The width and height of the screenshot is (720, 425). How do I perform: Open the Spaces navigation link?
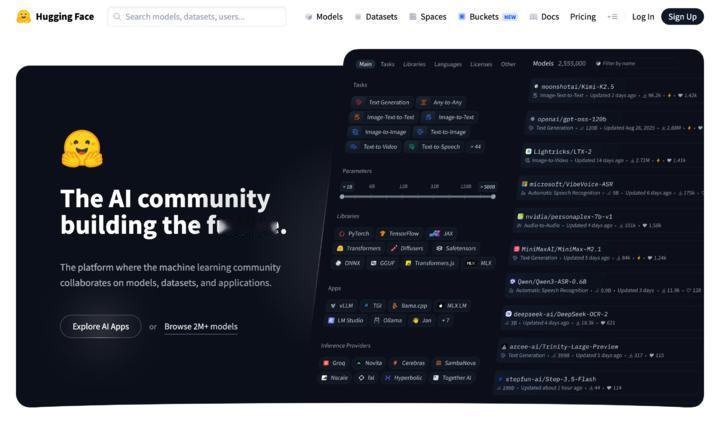pos(428,17)
